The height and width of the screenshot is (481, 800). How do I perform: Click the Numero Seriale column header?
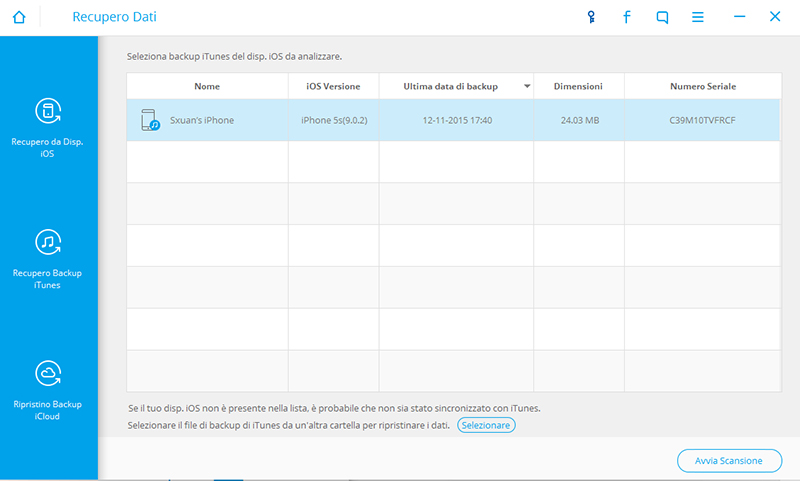click(x=702, y=87)
